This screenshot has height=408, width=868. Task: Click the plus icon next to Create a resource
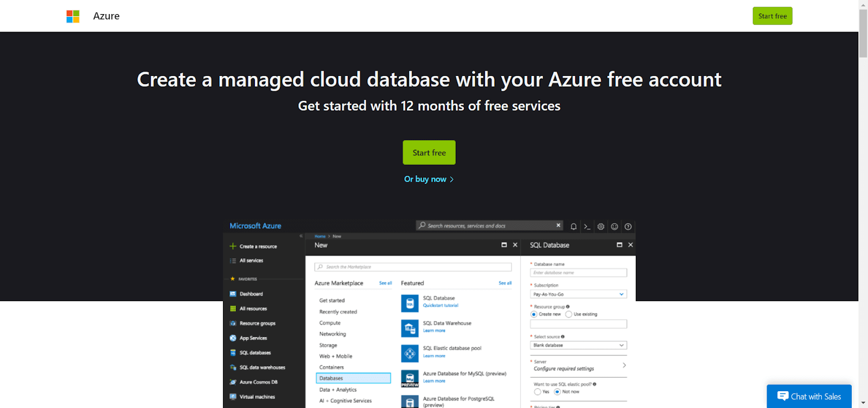pyautogui.click(x=233, y=246)
